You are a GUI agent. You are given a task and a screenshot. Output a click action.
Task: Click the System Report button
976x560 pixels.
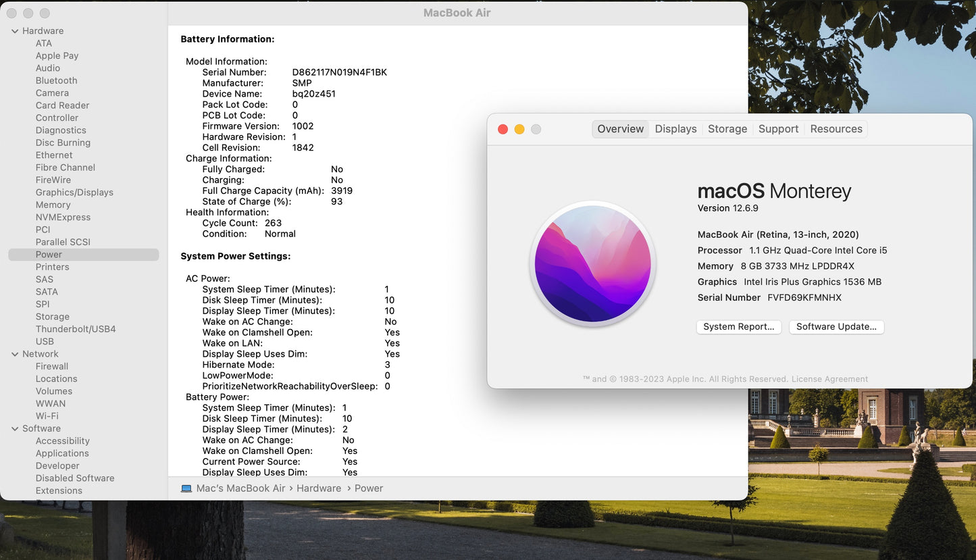(738, 327)
